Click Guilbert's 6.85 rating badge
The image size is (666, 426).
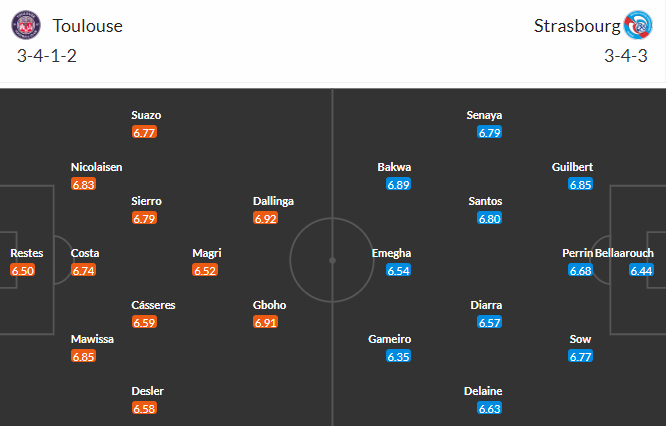(581, 184)
